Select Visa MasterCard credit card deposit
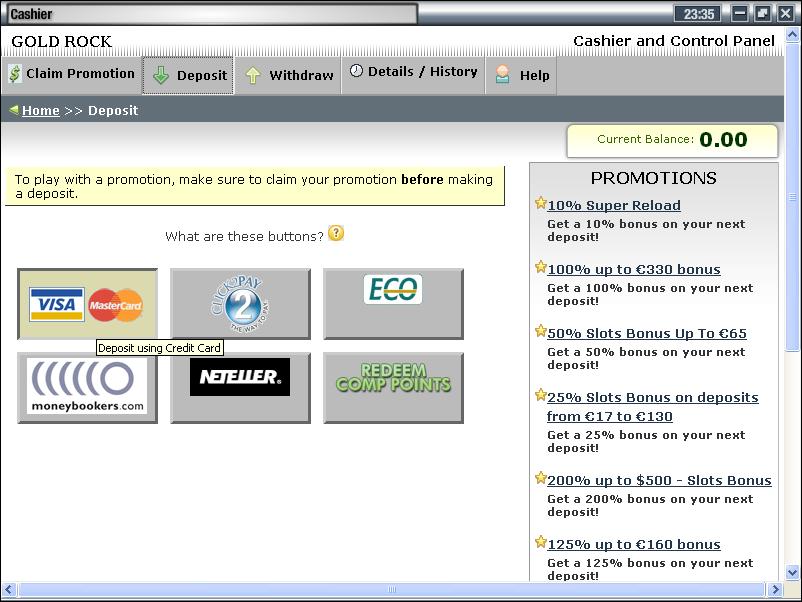Image resolution: width=802 pixels, height=602 pixels. (87, 304)
